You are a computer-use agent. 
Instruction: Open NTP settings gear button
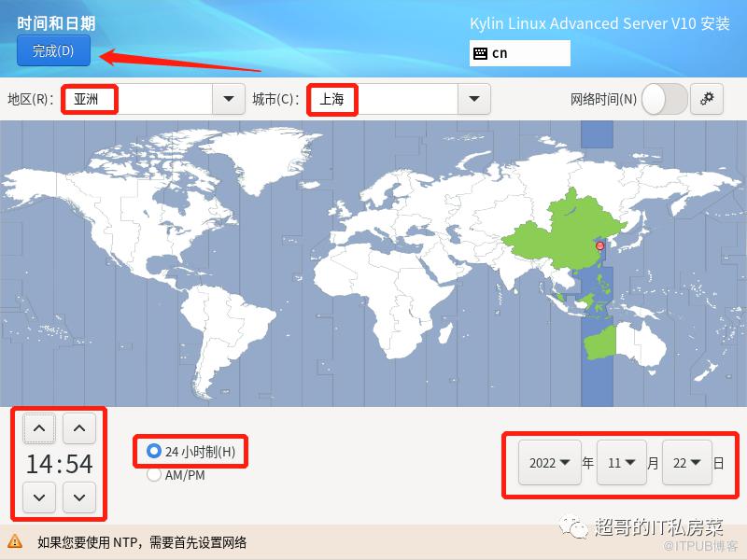706,99
